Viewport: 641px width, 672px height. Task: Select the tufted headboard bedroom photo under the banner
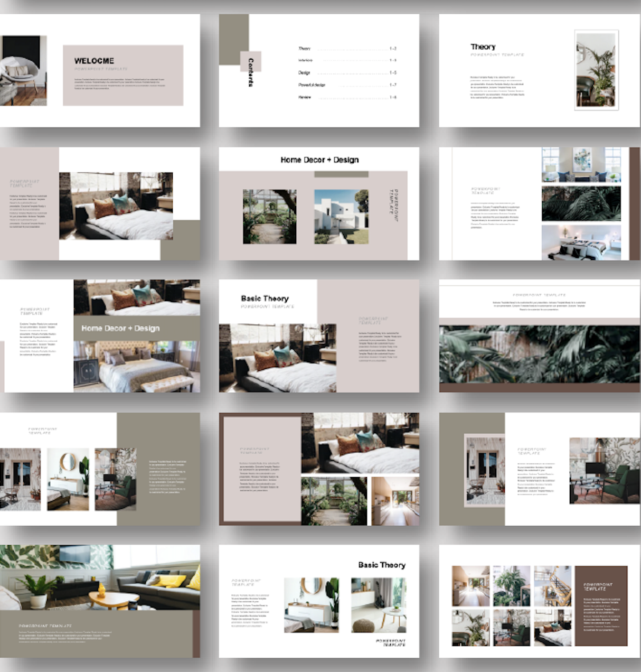click(136, 366)
